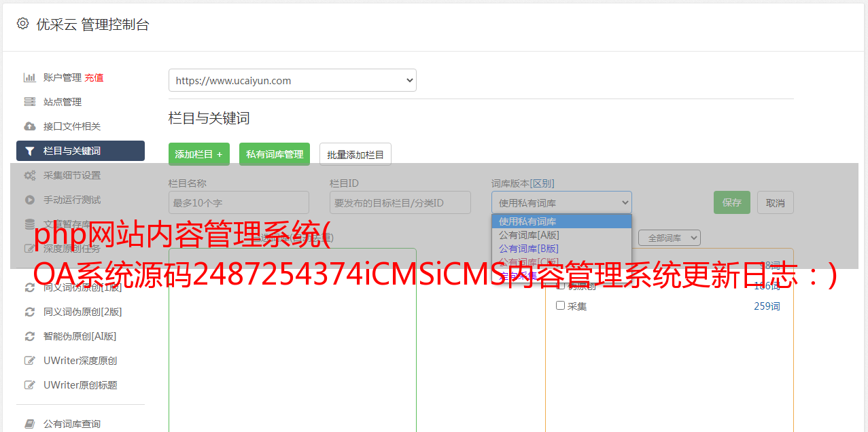Click the cloud upload icon for 接口文件相关
This screenshot has width=868, height=432.
[x=30, y=126]
